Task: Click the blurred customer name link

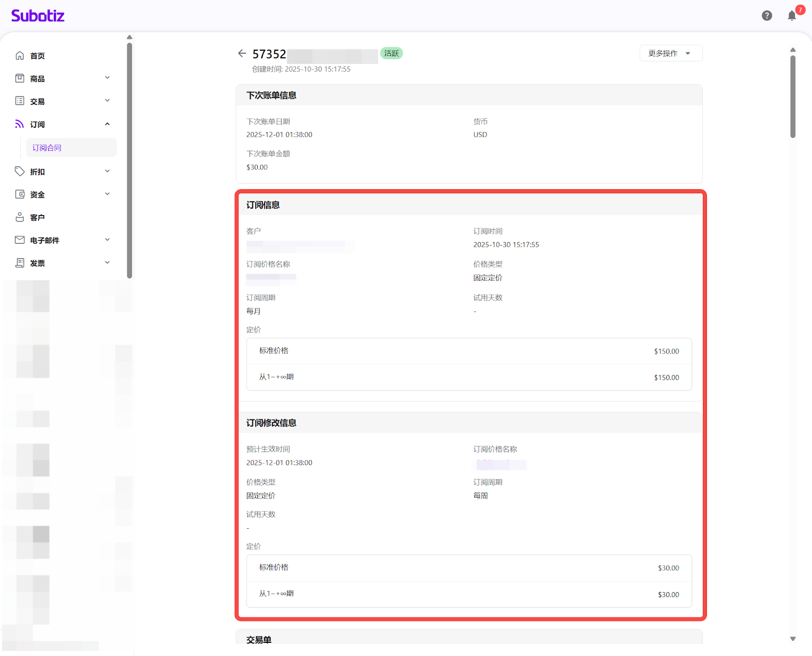Action: [299, 246]
